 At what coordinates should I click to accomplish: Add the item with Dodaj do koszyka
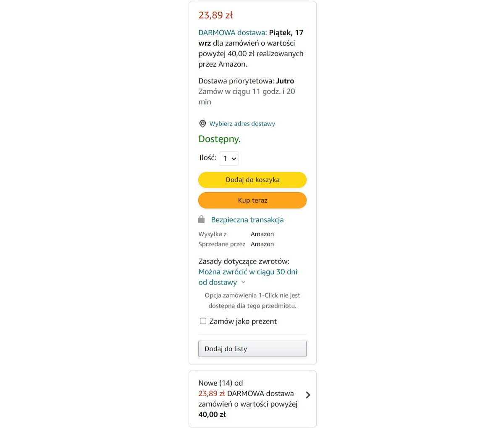[x=252, y=180]
